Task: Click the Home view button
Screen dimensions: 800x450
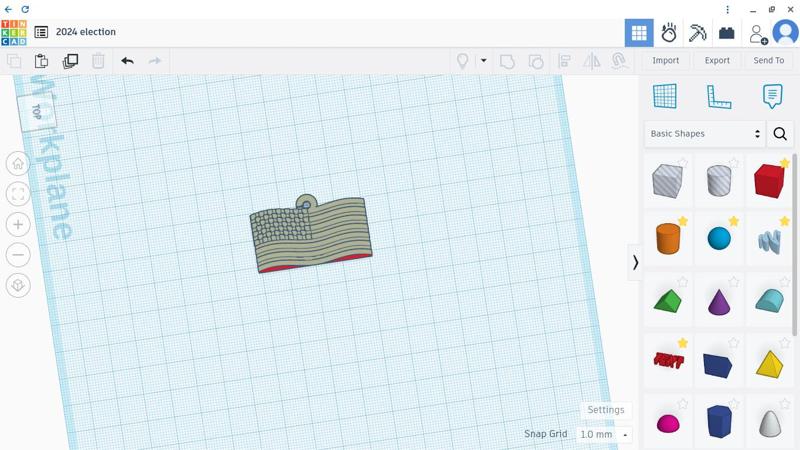Action: [x=18, y=164]
